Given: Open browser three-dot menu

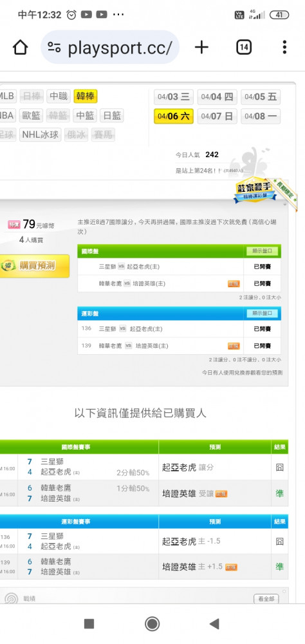Looking at the screenshot, I should tap(284, 47).
